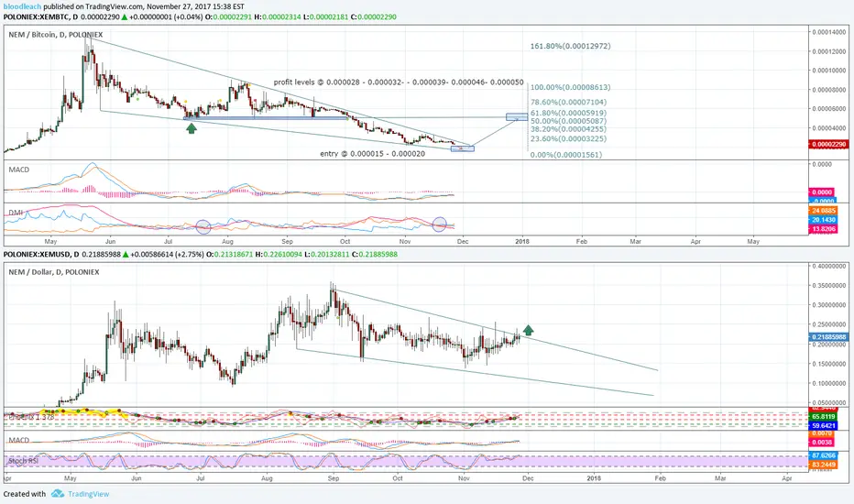854x504 pixels.
Task: Click the 2018 label on the Dollar chart time axis
Action: 594,477
